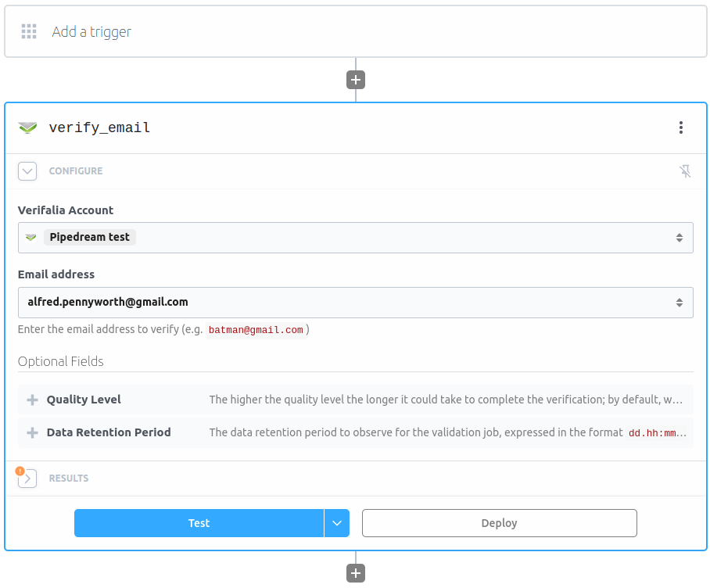This screenshot has width=710, height=588.
Task: Click the Add a trigger text
Action: 91,32
